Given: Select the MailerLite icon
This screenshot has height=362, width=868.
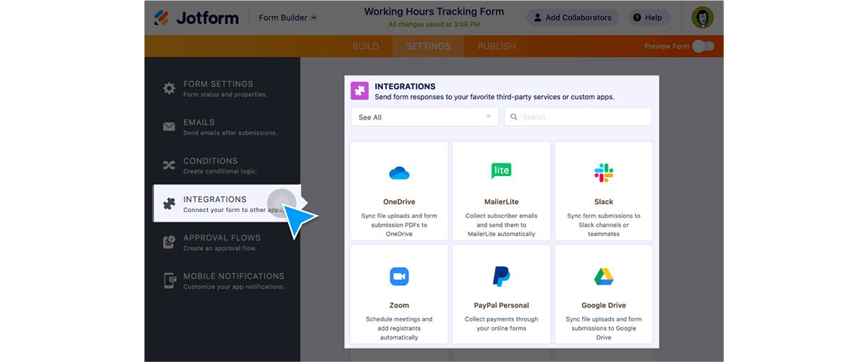Looking at the screenshot, I should click(502, 170).
